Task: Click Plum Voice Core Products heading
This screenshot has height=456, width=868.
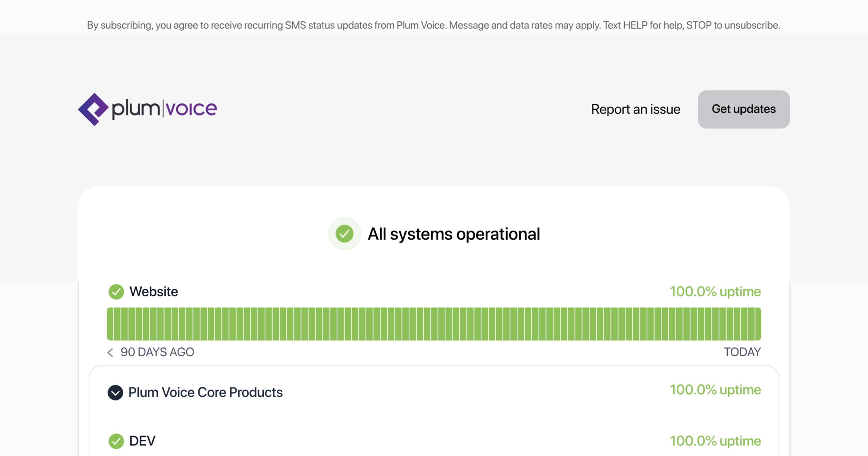Action: 205,393
